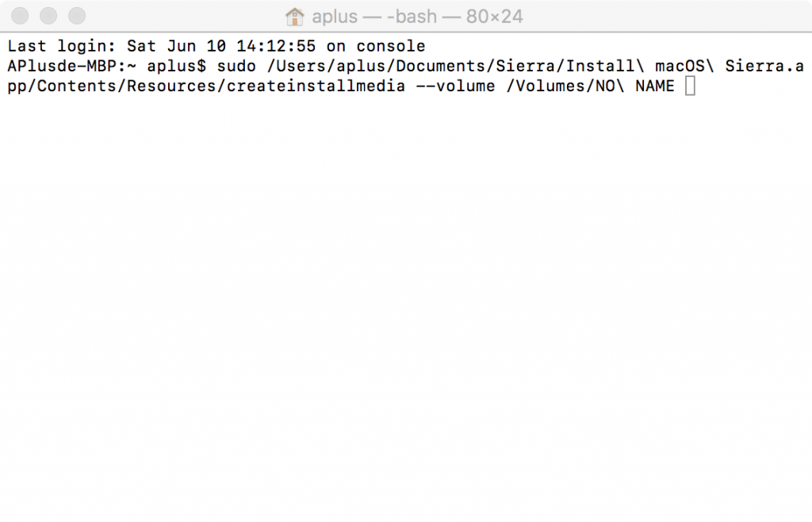Click the home folder icon in title bar
This screenshot has height=522, width=812.
pyautogui.click(x=295, y=17)
